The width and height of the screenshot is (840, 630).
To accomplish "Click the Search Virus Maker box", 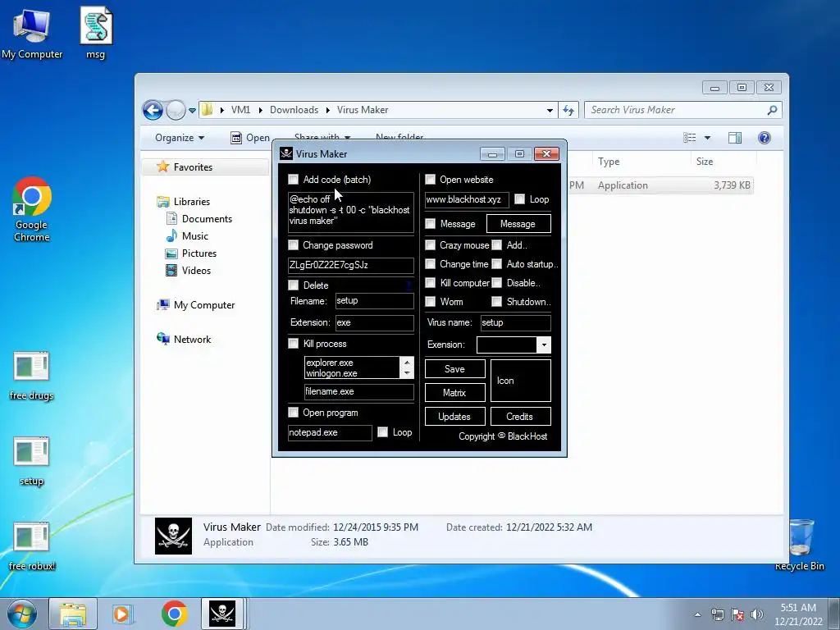I will [683, 110].
